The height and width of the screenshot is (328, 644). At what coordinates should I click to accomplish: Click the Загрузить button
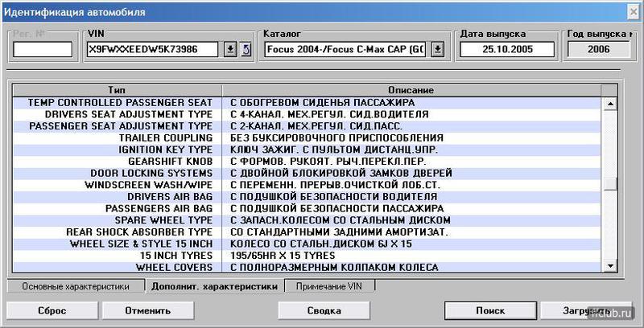pyautogui.click(x=586, y=311)
